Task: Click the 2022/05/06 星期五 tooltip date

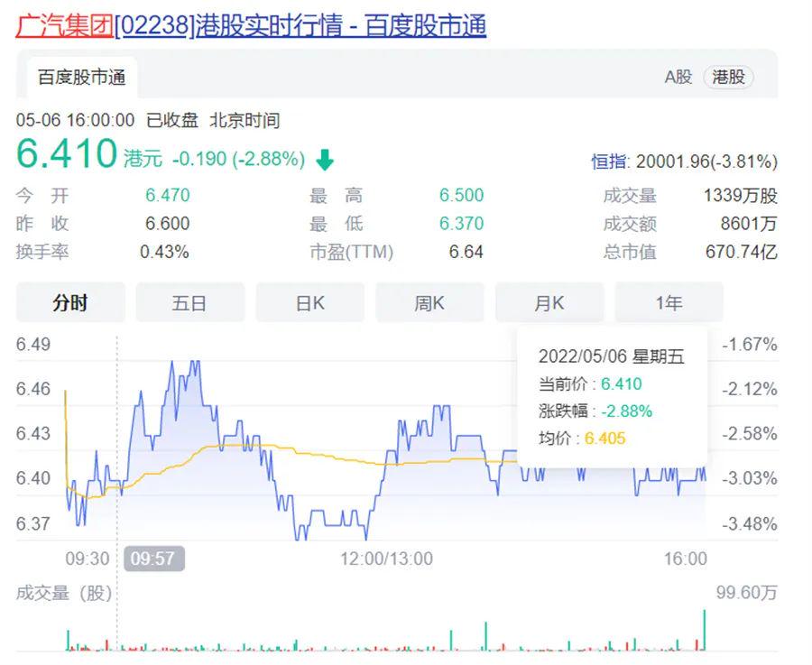Action: click(x=611, y=356)
